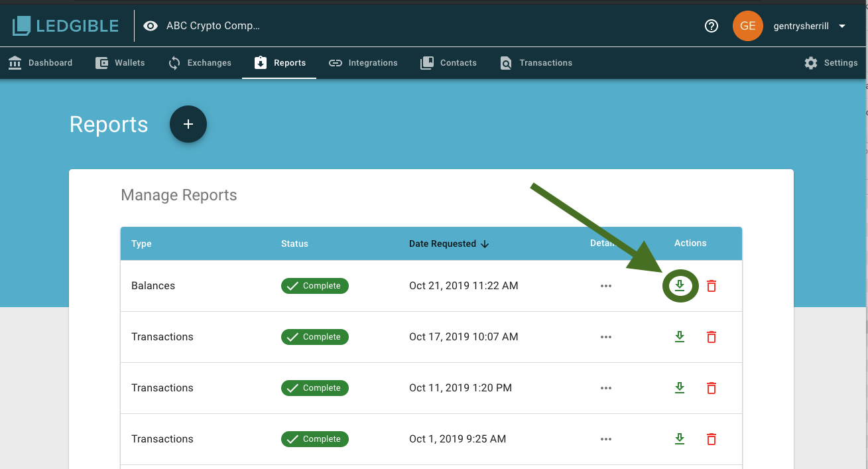Open the help question mark icon

[712, 26]
